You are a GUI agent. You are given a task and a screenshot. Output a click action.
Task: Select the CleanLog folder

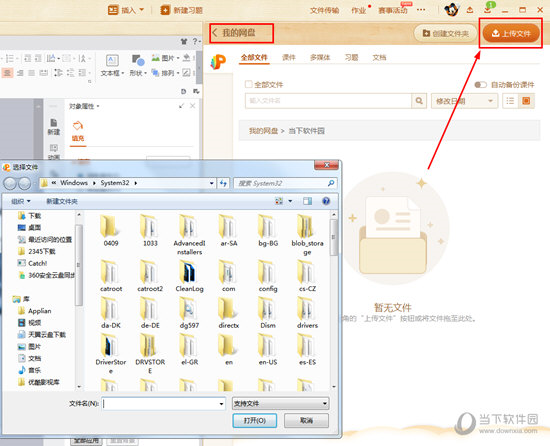click(x=189, y=276)
